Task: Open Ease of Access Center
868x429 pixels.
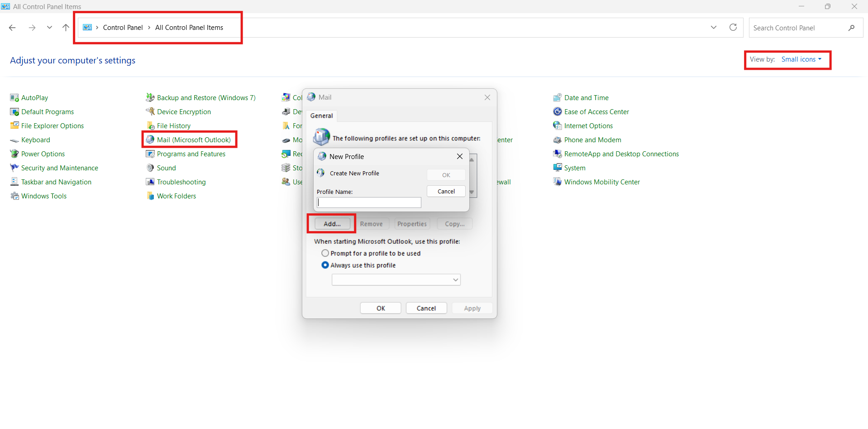Action: (596, 111)
